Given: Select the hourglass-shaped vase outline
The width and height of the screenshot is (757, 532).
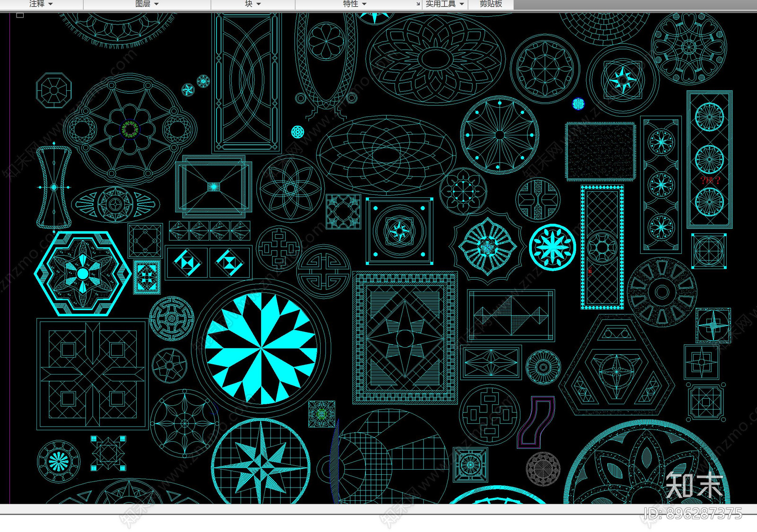Looking at the screenshot, I should point(54,187).
